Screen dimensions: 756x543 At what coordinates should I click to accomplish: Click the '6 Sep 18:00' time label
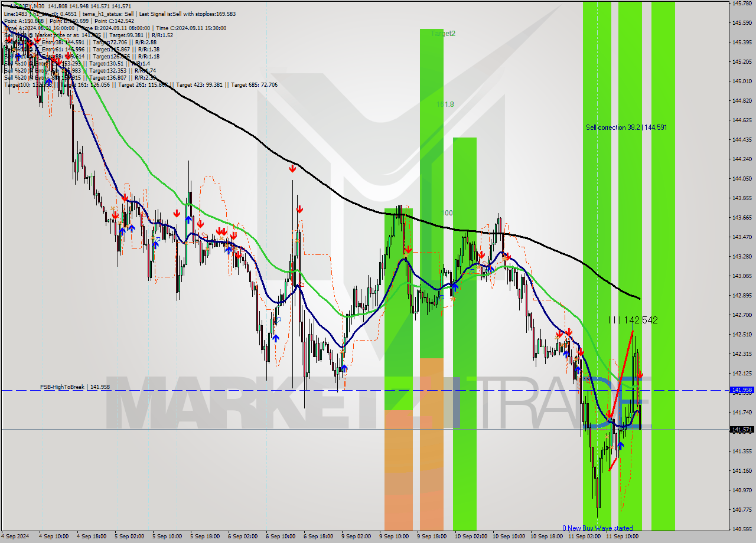coord(318,537)
